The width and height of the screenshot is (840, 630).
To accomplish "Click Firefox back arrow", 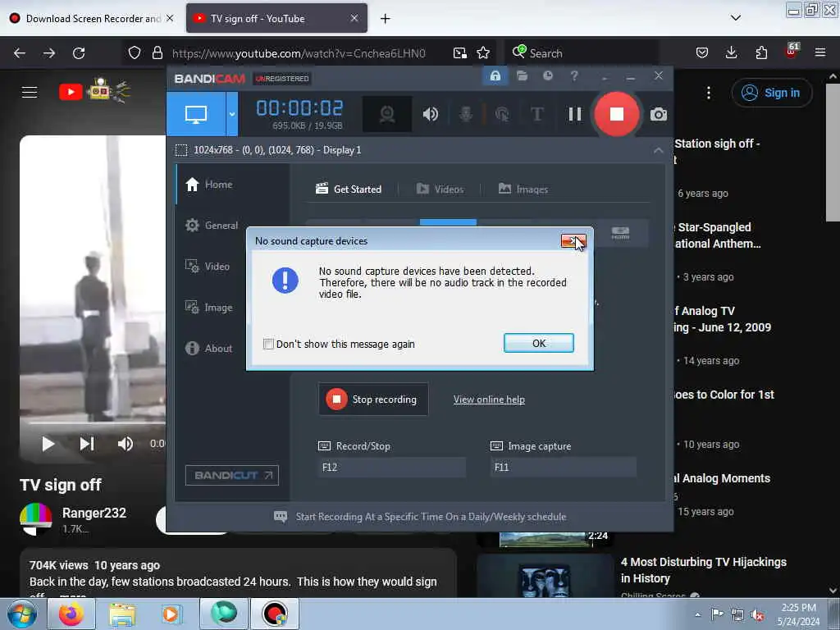I will coord(20,53).
